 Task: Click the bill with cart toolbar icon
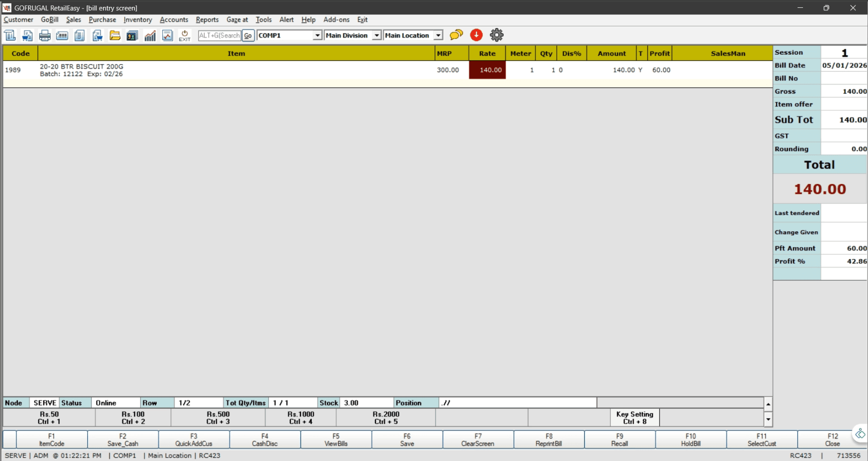click(28, 35)
